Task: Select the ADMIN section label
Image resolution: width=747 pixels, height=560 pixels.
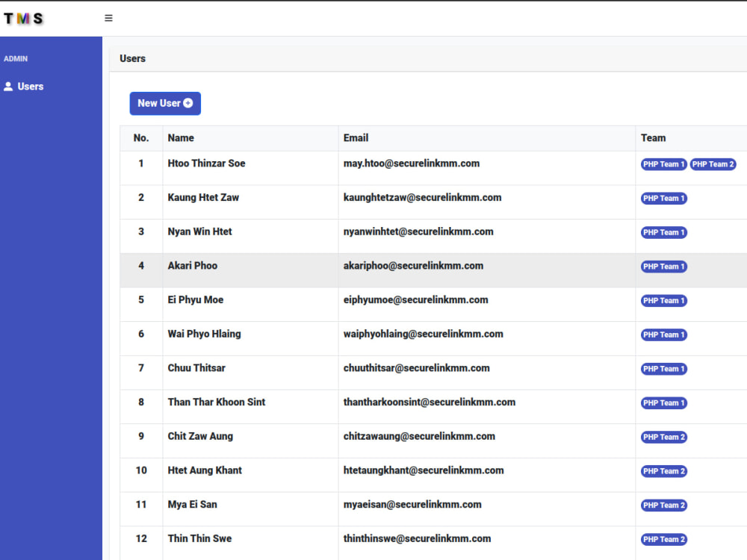Action: tap(16, 58)
